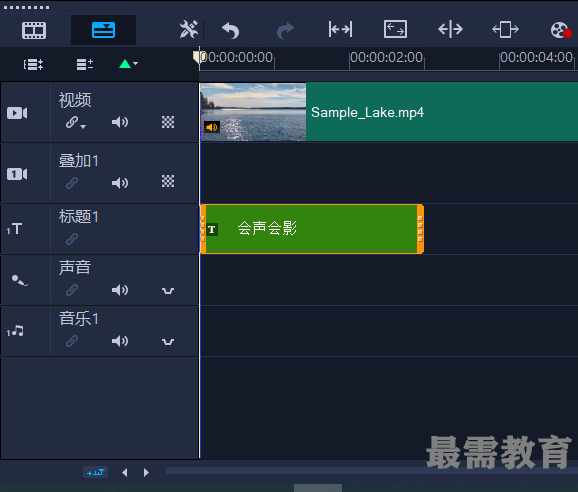Mute the 叠加1 track speaker
578x492 pixels.
pyautogui.click(x=120, y=183)
